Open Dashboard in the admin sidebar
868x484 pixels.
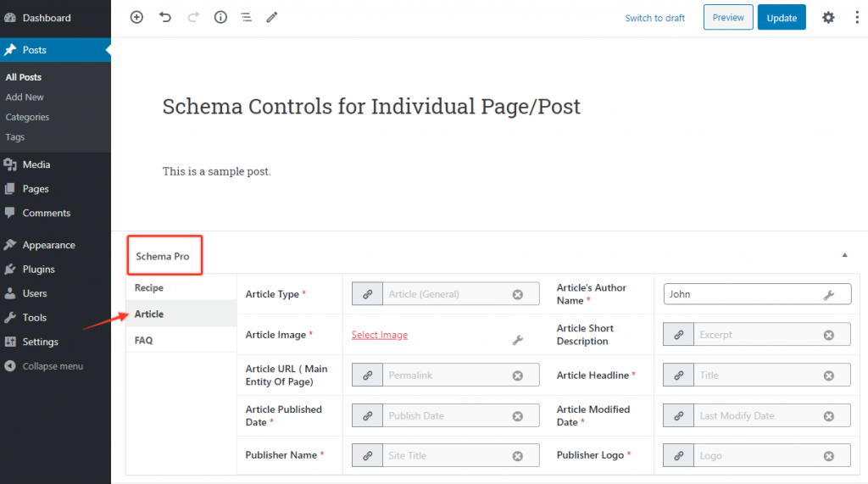coord(55,18)
